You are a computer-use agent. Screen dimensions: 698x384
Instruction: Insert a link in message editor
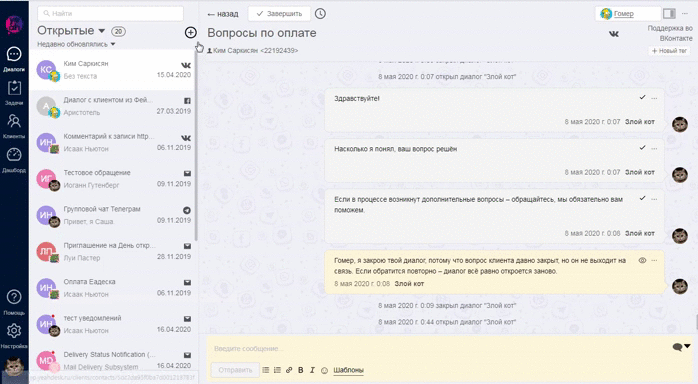tap(289, 370)
